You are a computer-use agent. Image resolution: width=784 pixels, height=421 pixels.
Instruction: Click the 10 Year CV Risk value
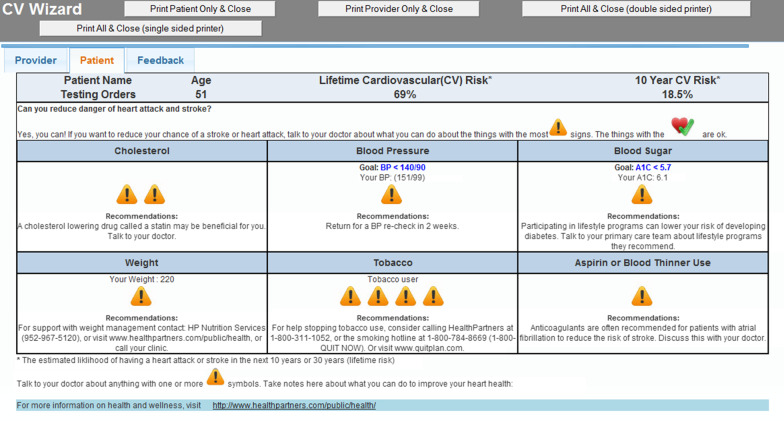[677, 94]
